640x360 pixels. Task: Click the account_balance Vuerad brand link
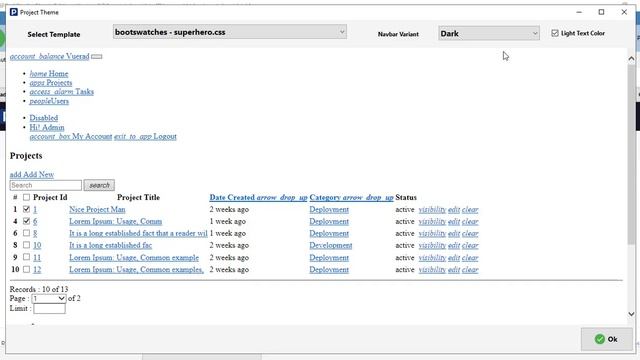[49, 56]
